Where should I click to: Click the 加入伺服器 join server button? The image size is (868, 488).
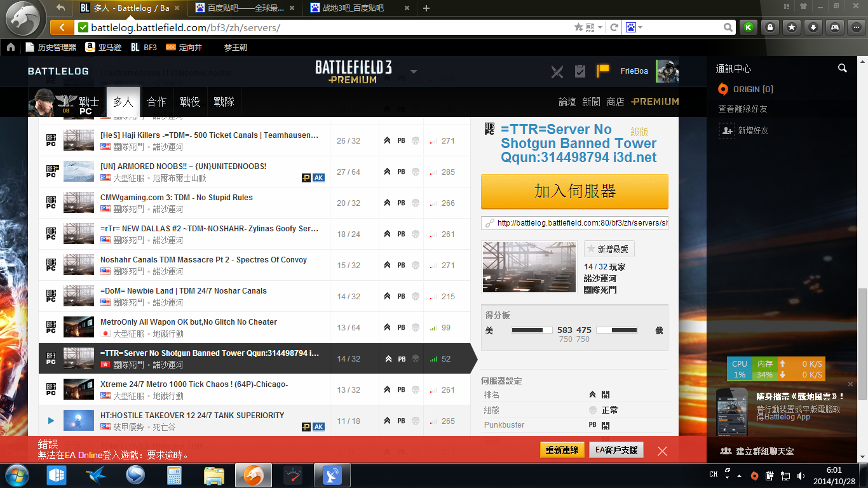coord(574,191)
